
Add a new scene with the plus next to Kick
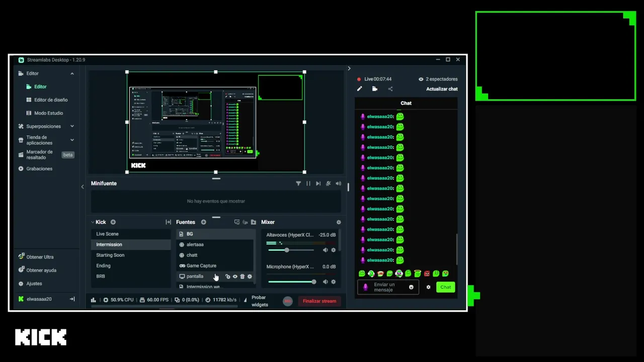click(113, 222)
